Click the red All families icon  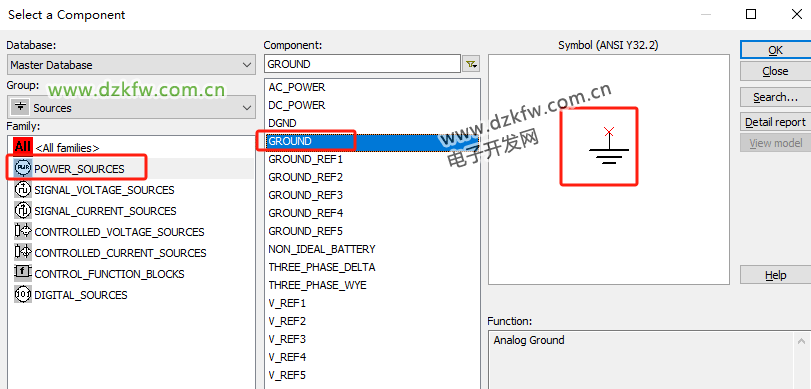(23, 147)
